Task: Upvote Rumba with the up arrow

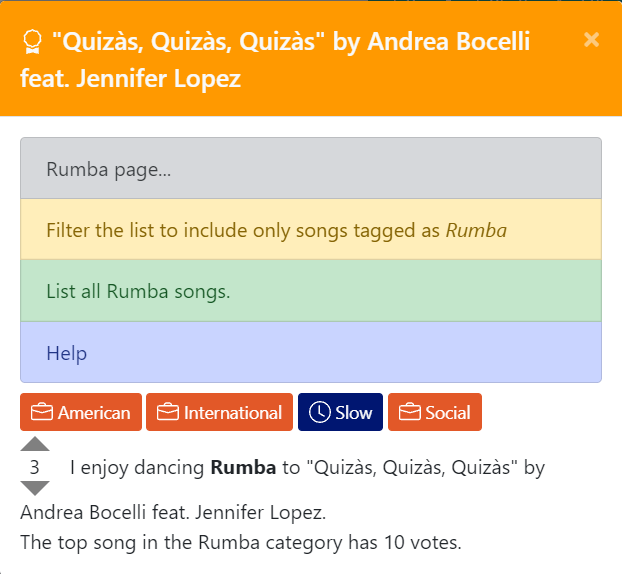Action: (x=35, y=444)
